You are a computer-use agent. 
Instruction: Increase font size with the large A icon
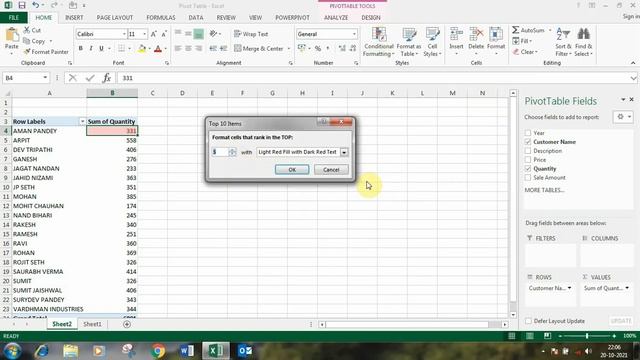(153, 34)
